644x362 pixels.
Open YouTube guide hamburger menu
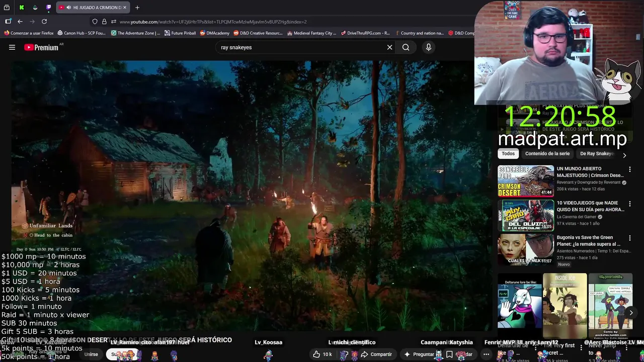[12, 47]
